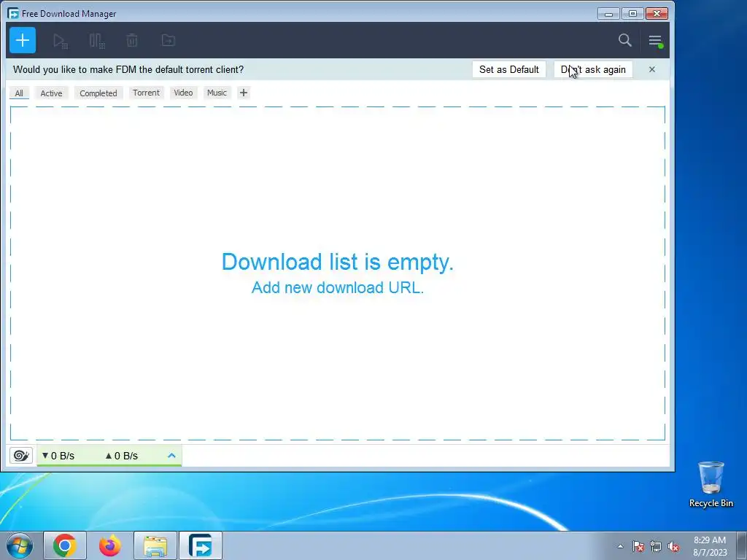Select the Recycle Bin desktop icon
747x560 pixels.
coord(711,484)
